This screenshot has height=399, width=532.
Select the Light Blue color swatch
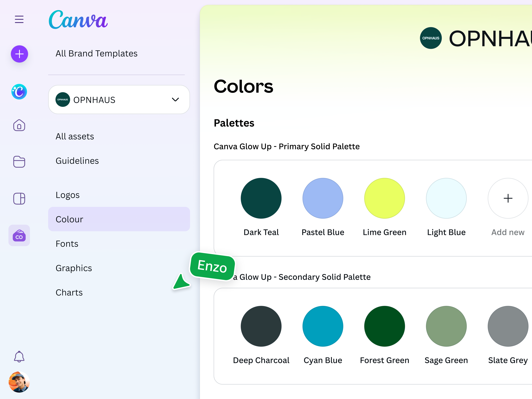click(x=446, y=198)
